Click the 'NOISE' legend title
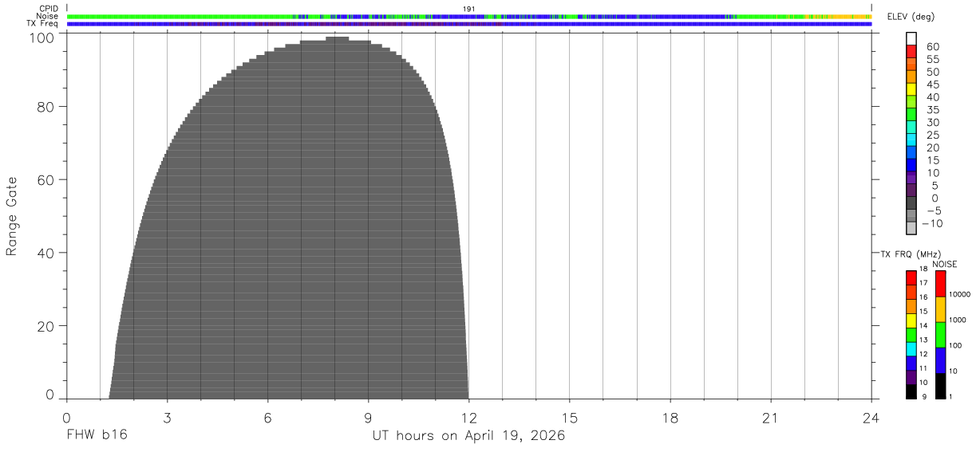 tap(944, 264)
